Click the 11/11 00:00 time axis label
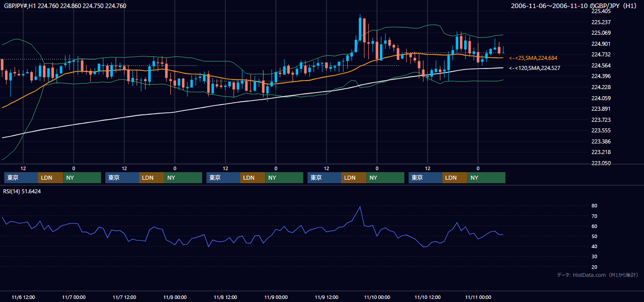644x302 pixels. (x=478, y=297)
